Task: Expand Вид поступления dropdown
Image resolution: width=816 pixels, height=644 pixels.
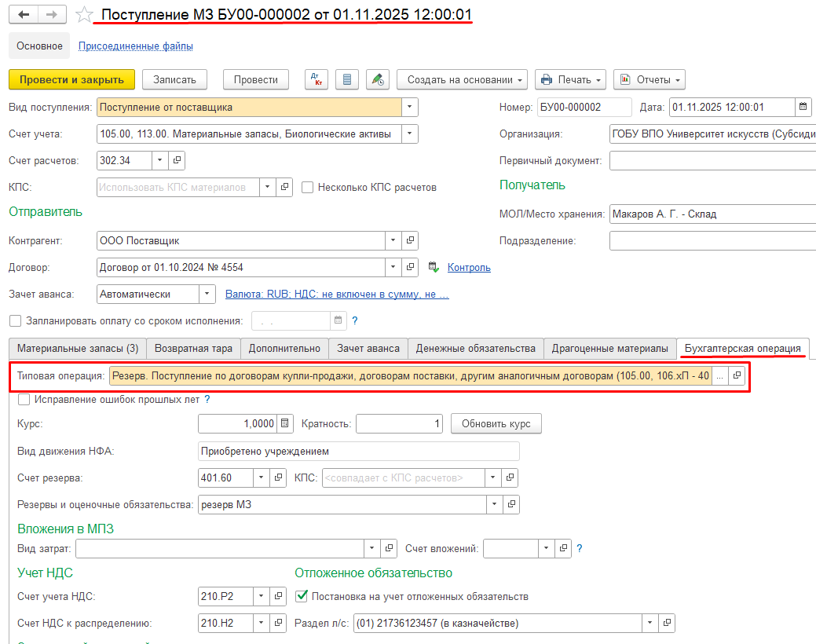Action: [x=409, y=108]
